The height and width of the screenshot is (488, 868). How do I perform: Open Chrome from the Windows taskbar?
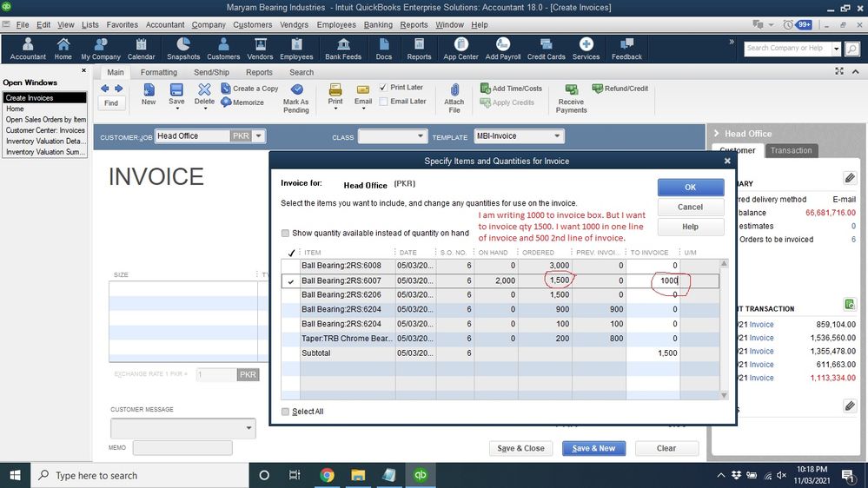(x=327, y=475)
